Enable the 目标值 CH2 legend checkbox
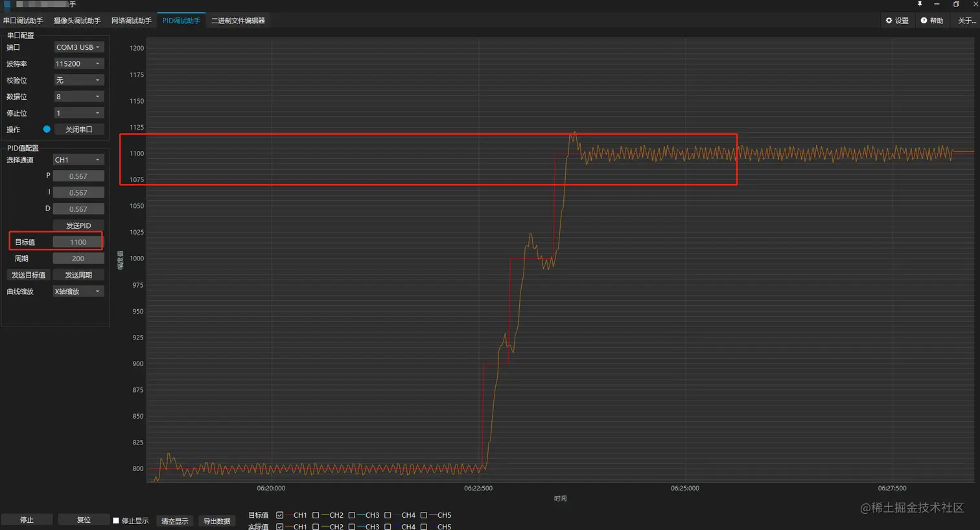The width and height of the screenshot is (980, 530). click(316, 515)
